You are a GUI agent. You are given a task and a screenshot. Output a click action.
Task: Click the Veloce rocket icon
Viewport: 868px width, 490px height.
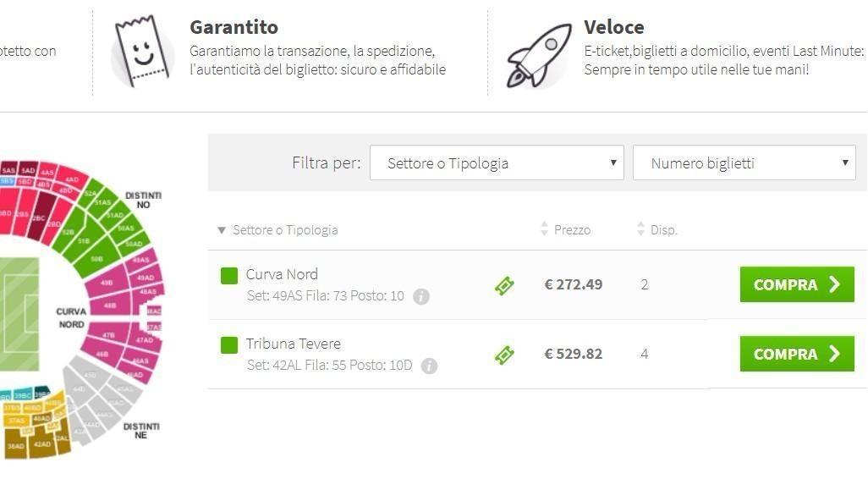pyautogui.click(x=539, y=55)
